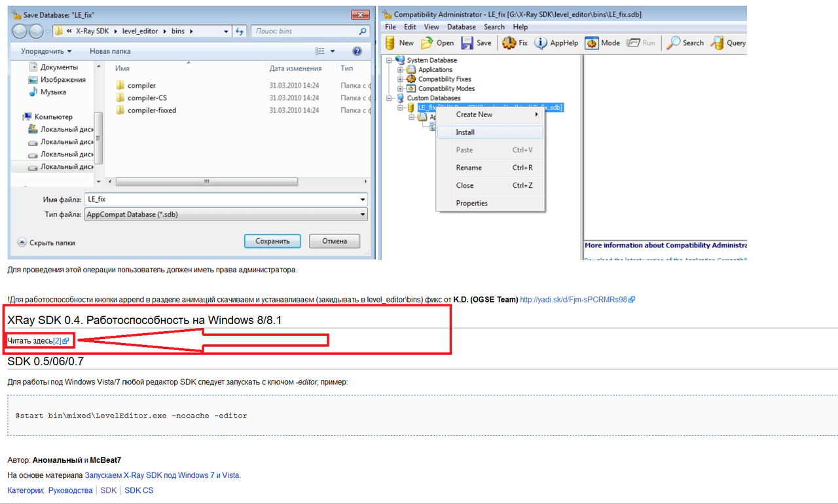Collapse the System Database tree node
The width and height of the screenshot is (838, 504).
(389, 60)
